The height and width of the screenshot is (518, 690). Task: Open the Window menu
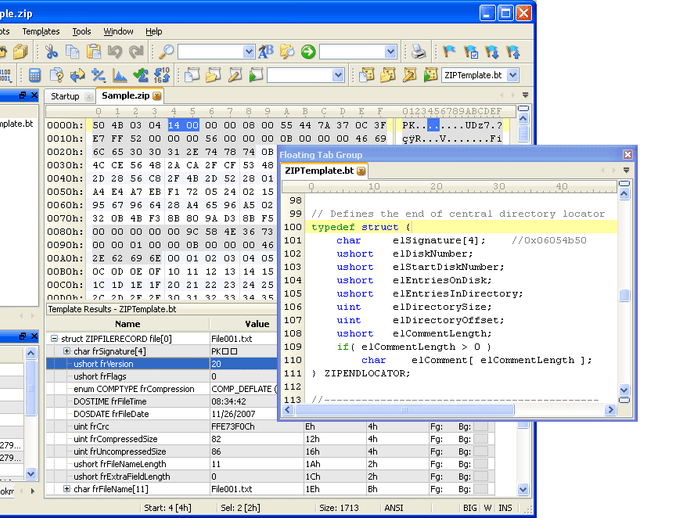[118, 32]
